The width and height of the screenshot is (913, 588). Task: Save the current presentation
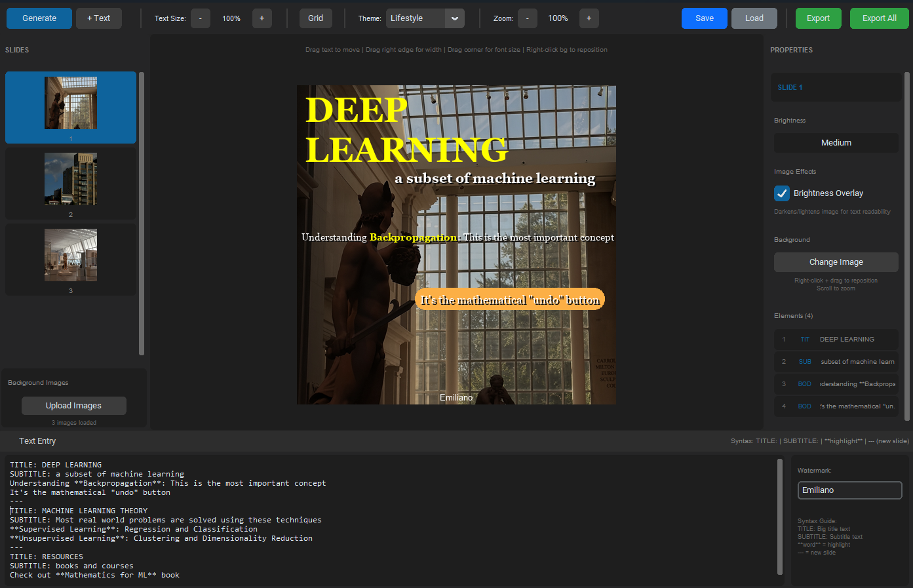click(704, 18)
